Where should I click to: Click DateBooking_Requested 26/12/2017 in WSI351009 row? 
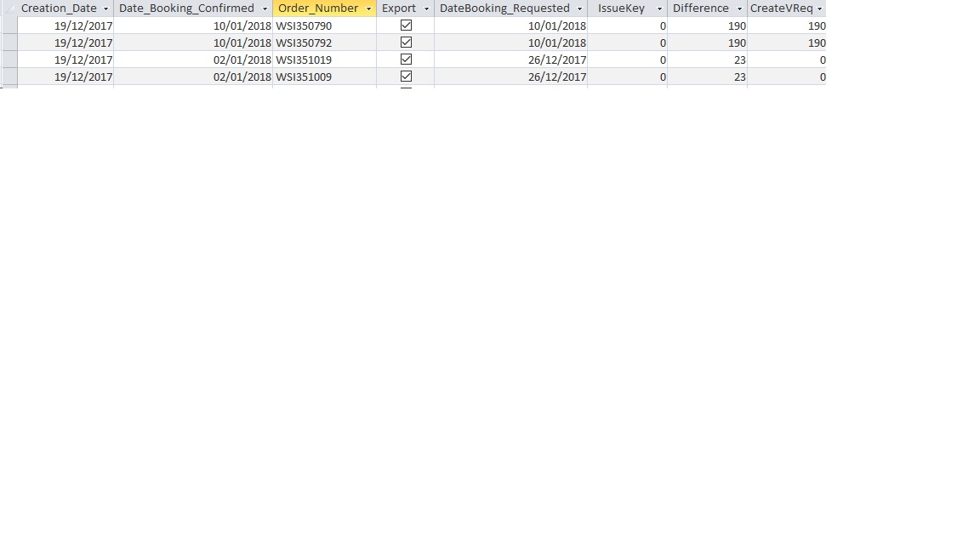pyautogui.click(x=510, y=77)
